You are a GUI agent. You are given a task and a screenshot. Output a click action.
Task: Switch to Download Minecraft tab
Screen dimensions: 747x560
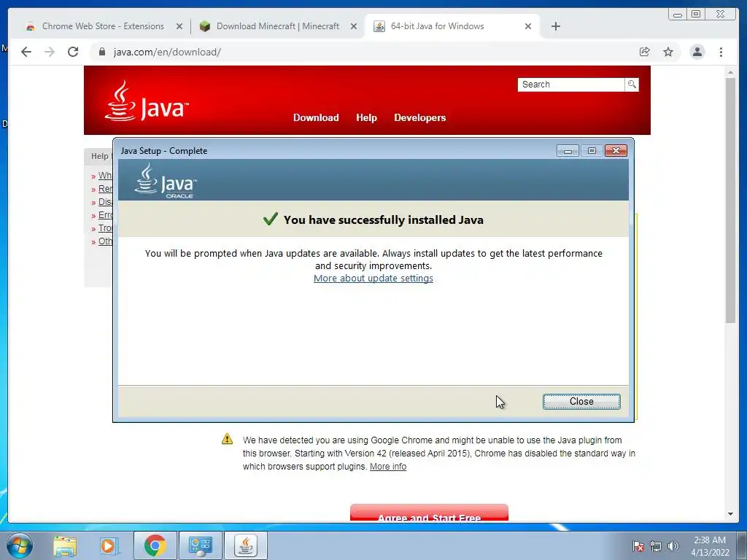click(278, 26)
